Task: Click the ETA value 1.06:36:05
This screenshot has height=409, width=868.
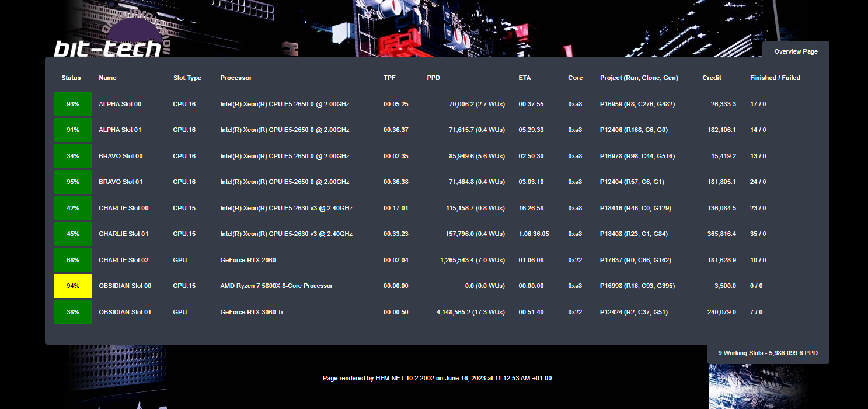Action: click(534, 234)
